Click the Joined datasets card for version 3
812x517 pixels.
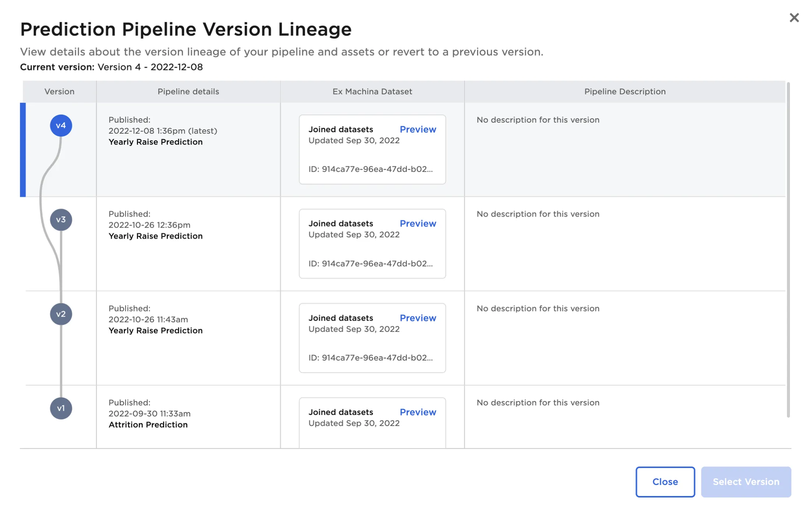coord(372,243)
